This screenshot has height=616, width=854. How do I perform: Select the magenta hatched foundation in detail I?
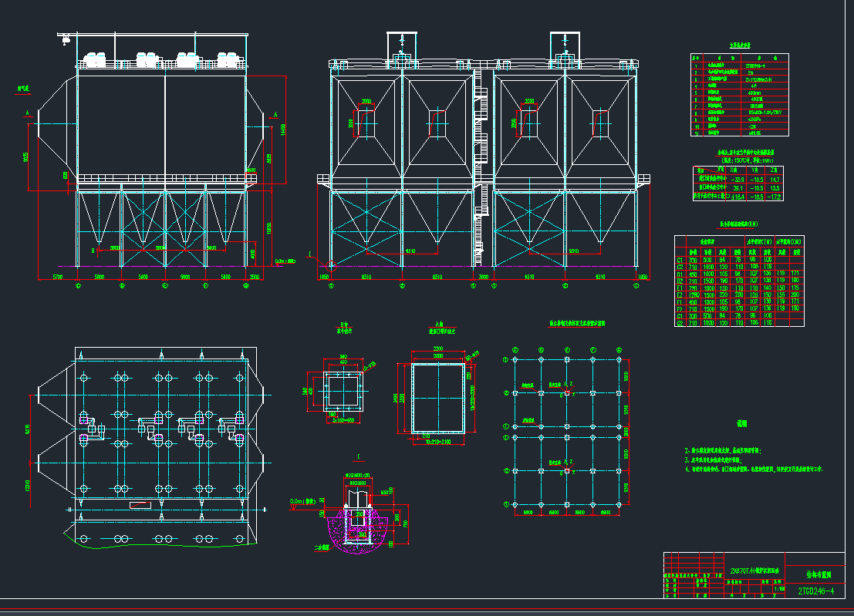tap(356, 534)
